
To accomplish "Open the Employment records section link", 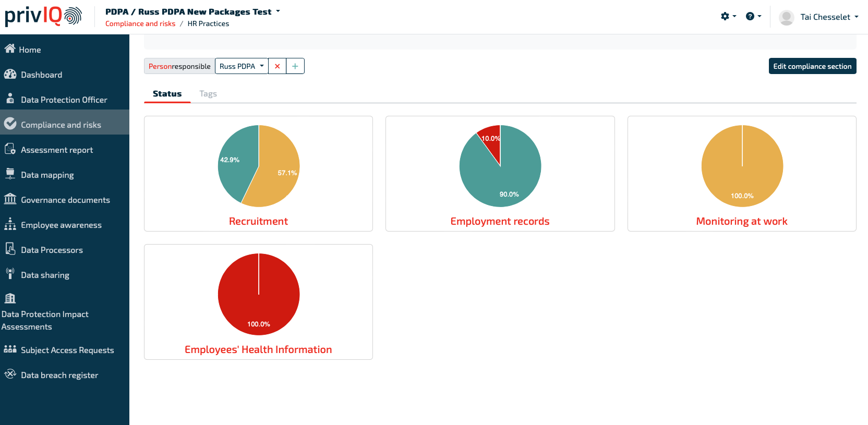I will [500, 221].
